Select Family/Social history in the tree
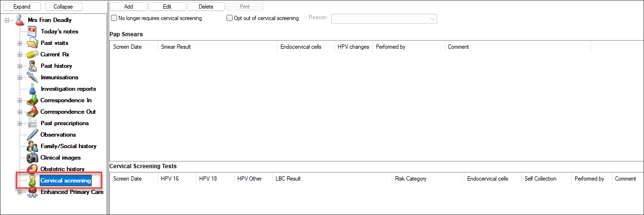The height and width of the screenshot is (215, 644). (x=68, y=146)
